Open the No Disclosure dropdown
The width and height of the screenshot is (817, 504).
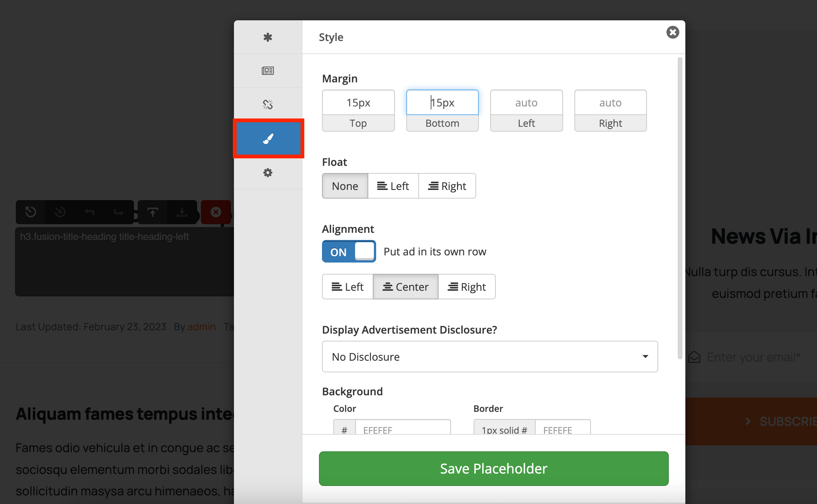490,357
